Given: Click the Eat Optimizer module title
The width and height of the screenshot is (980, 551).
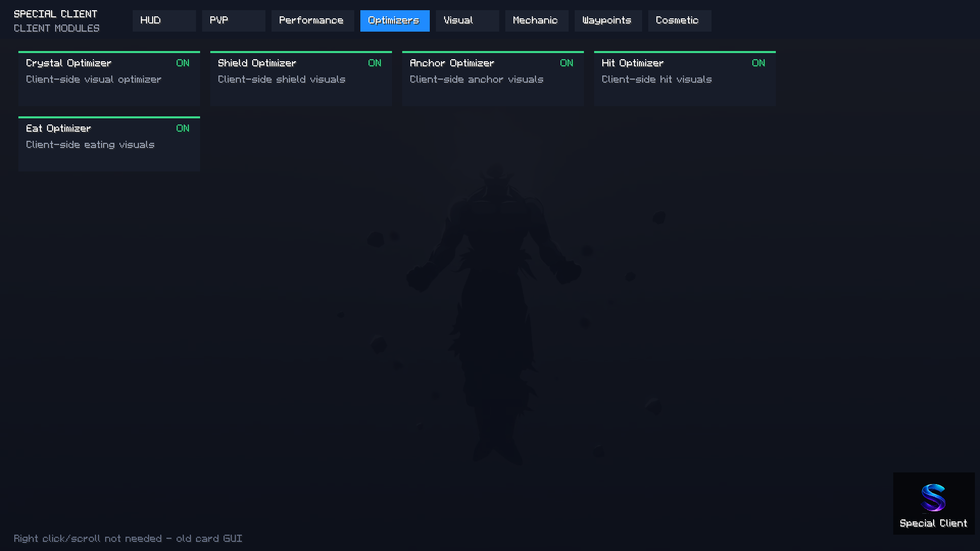Looking at the screenshot, I should (58, 129).
